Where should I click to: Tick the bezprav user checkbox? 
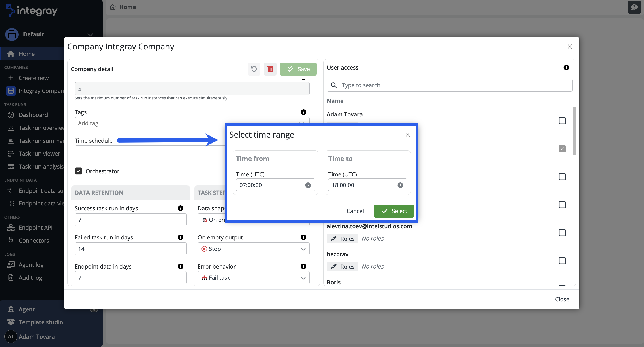tap(562, 260)
